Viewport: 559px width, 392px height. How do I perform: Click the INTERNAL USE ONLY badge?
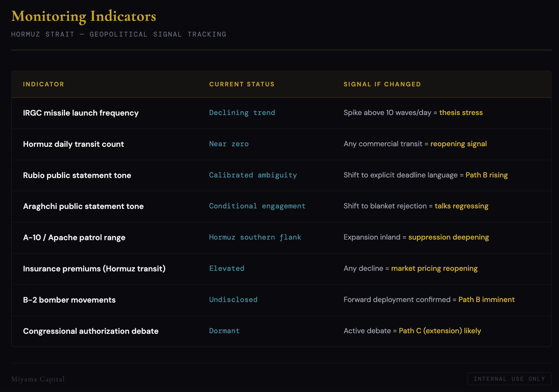[x=509, y=379]
